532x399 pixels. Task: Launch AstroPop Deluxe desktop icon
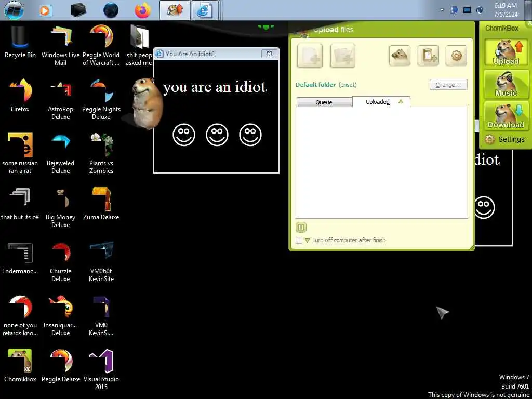60,99
